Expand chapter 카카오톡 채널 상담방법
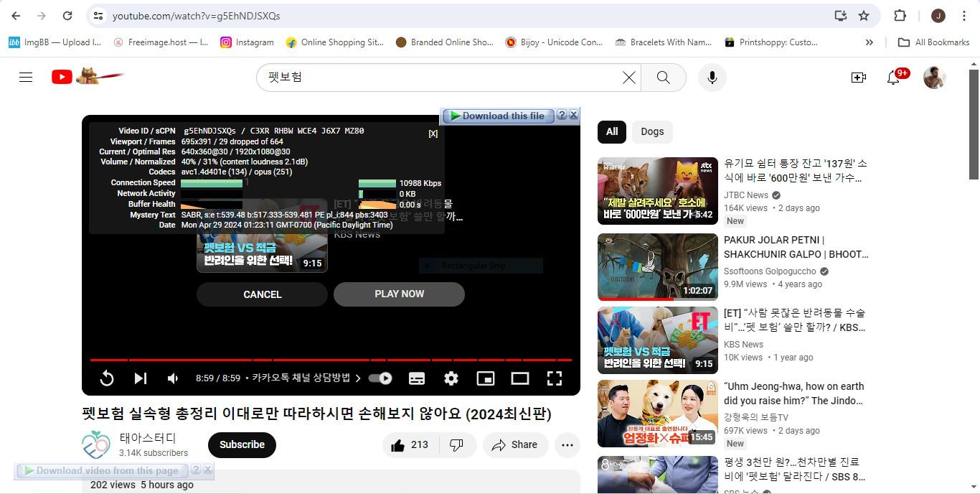Viewport: 980px width, 494px height. (x=306, y=378)
